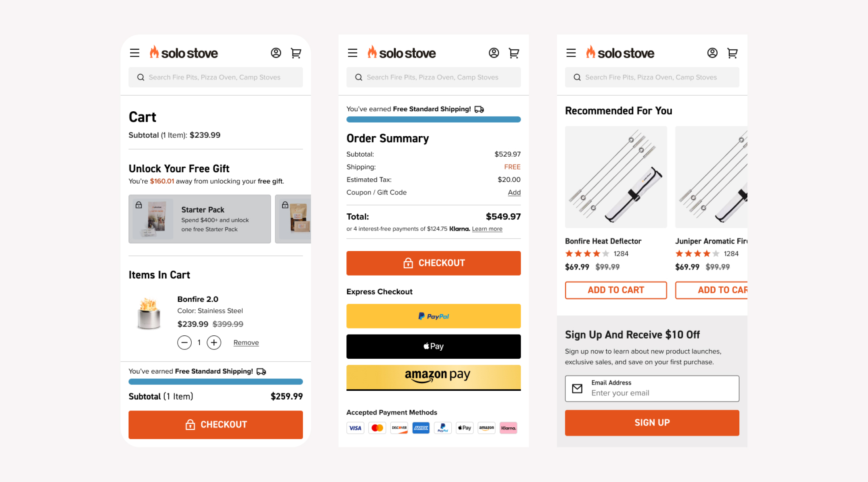Pay with PayPal express checkout
868x482 pixels.
[x=434, y=316]
